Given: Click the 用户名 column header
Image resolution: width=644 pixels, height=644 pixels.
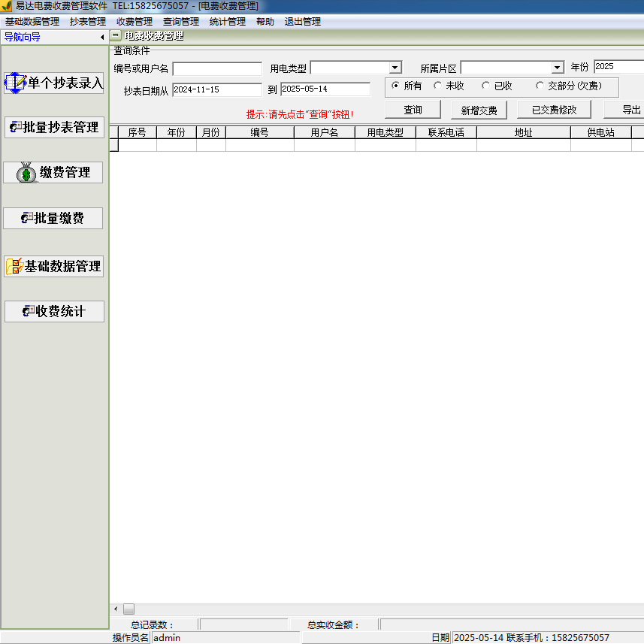Looking at the screenshot, I should (325, 132).
